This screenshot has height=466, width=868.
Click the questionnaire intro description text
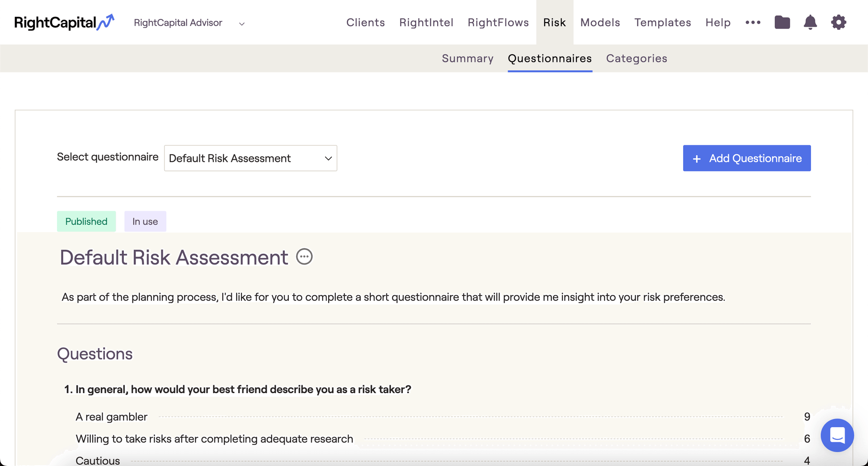(x=393, y=297)
